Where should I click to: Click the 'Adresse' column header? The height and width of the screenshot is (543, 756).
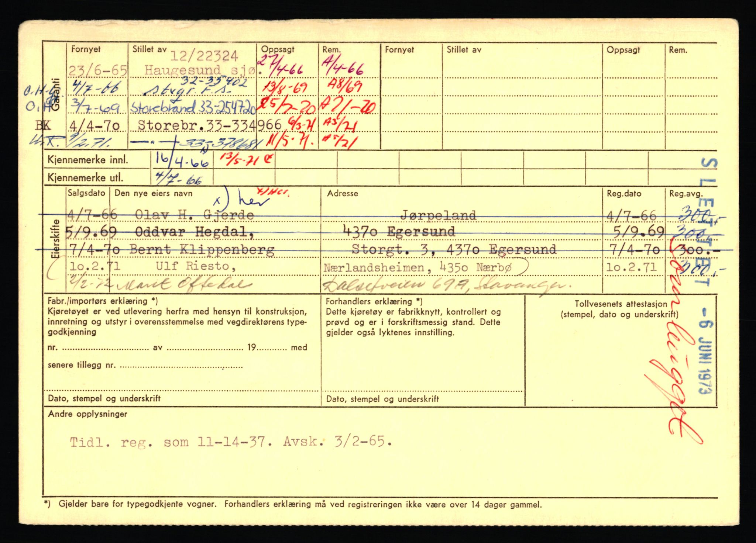click(x=343, y=193)
